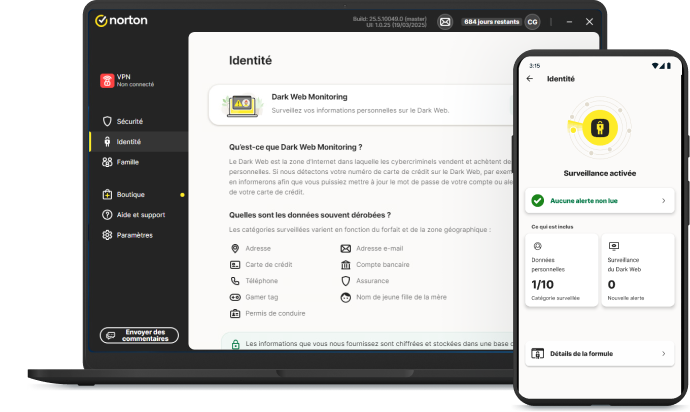The height and width of the screenshot is (412, 690).
Task: Select Identité in the sidebar
Action: click(128, 142)
